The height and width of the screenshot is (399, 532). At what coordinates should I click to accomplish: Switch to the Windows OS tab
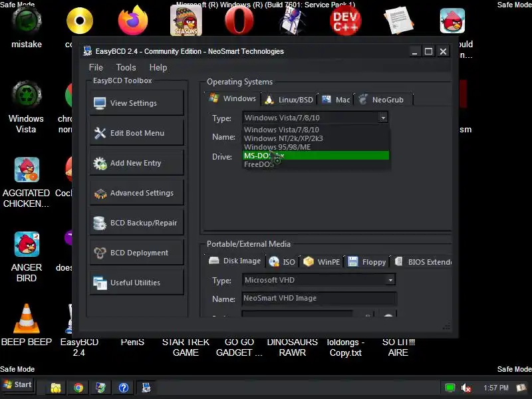coord(233,98)
